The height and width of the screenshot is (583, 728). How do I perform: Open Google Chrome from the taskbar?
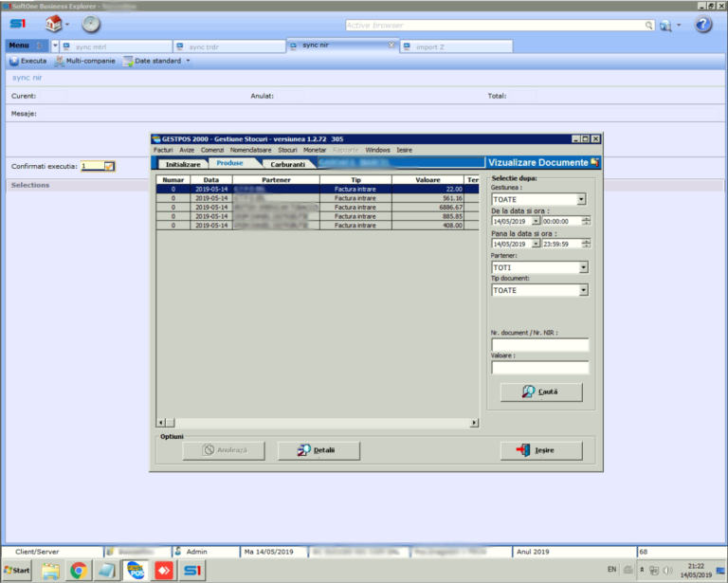tap(79, 571)
